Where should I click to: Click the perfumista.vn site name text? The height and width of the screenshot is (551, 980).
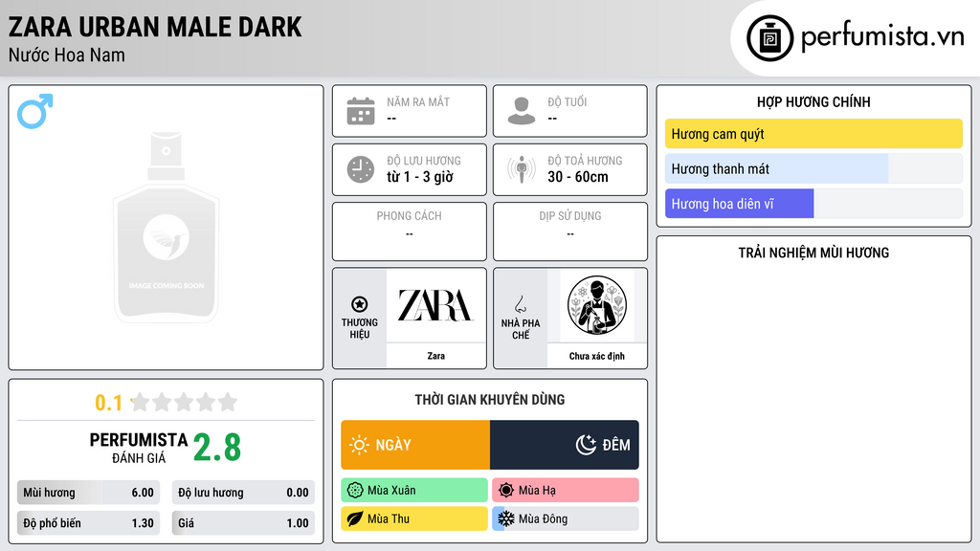[882, 36]
